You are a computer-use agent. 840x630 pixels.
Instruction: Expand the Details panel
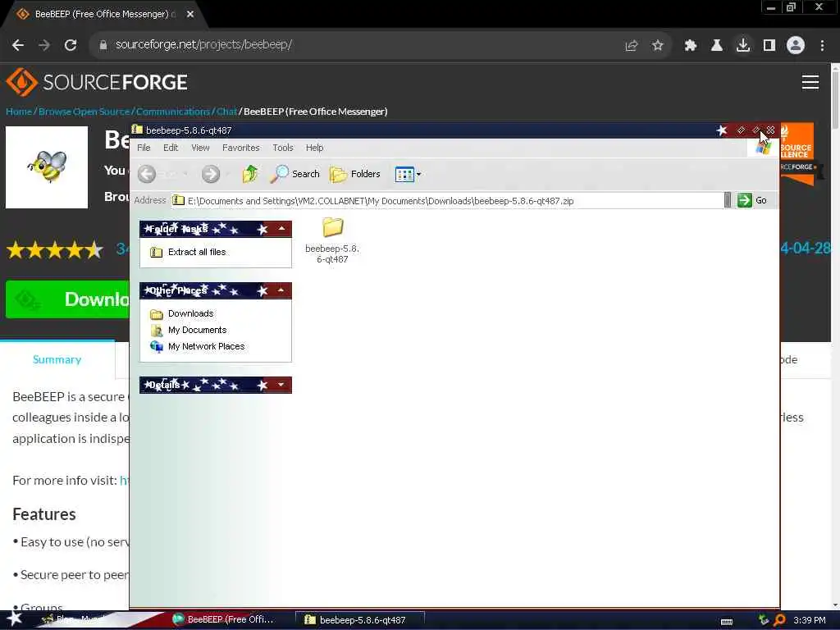point(281,385)
